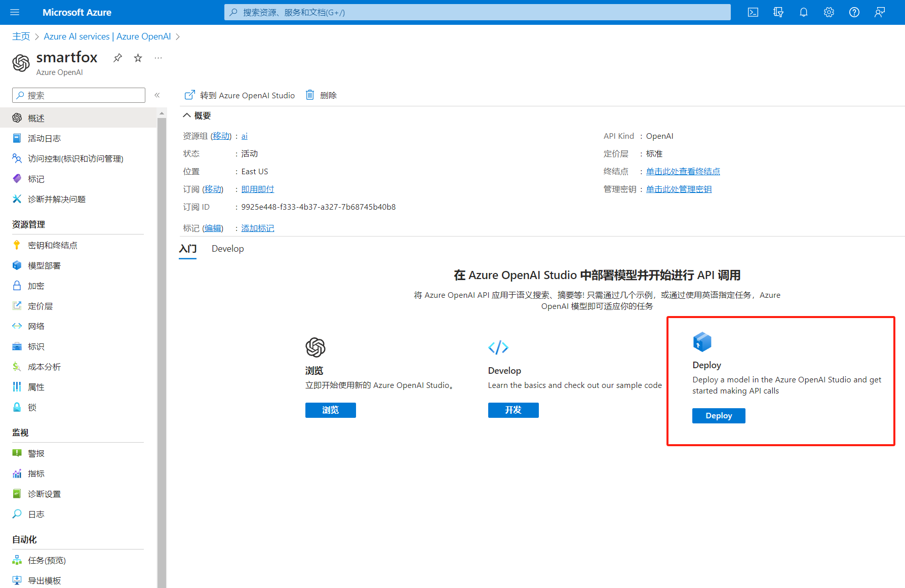This screenshot has width=905, height=588.
Task: Click the blue Deploy button
Action: click(719, 416)
